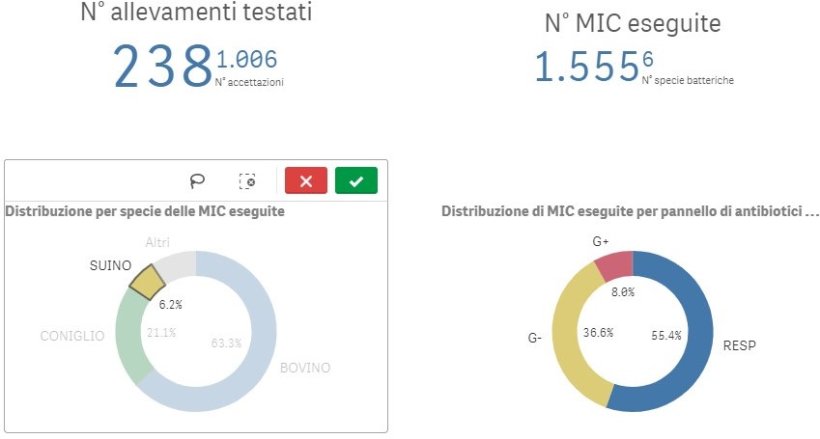Activate the lasso selection tool

point(197,181)
